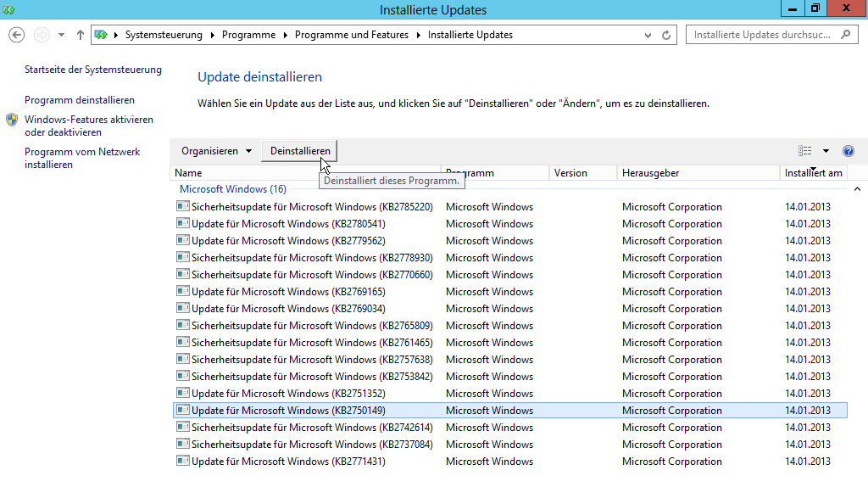Screen dimensions: 868x487
Task: Open the Programm deinstallieren link
Action: pos(80,100)
